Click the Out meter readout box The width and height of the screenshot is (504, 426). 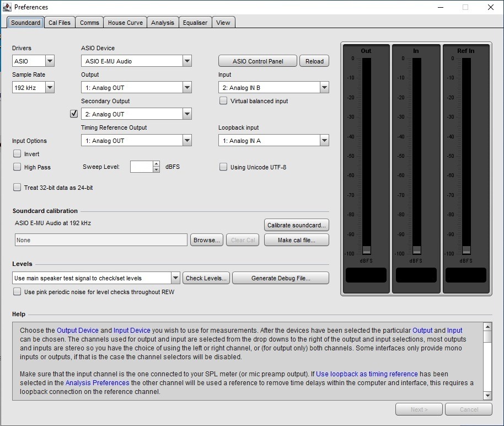[x=366, y=275]
